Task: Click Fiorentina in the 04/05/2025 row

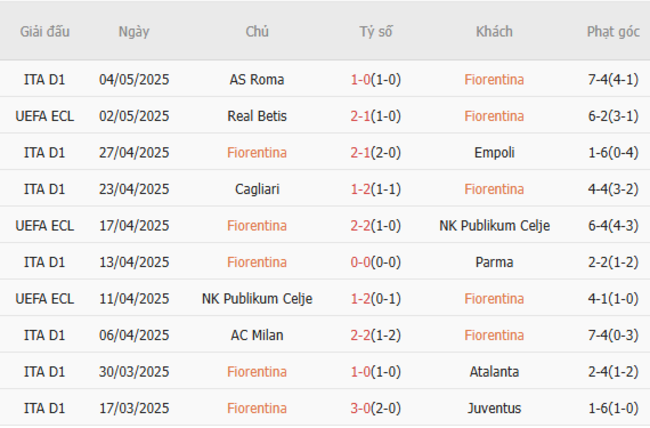Action: point(495,79)
